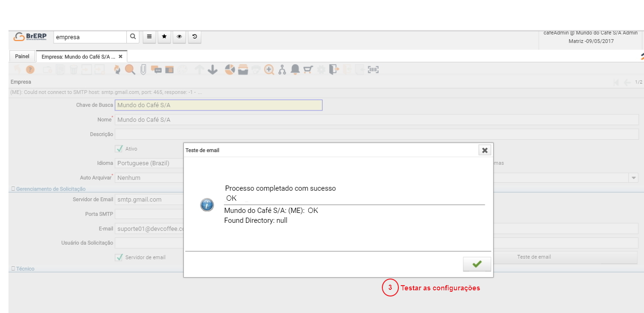644x313 pixels.
Task: Confirm the dialog with the green checkmark
Action: click(x=477, y=264)
